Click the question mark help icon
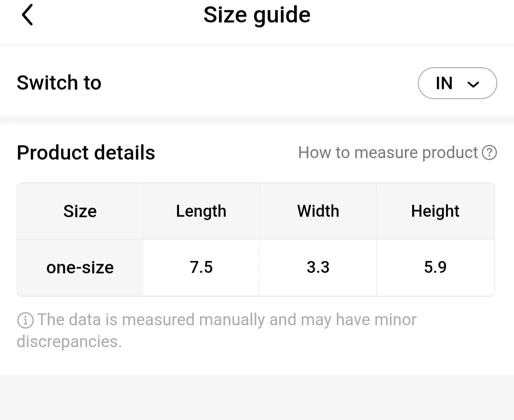 click(489, 153)
